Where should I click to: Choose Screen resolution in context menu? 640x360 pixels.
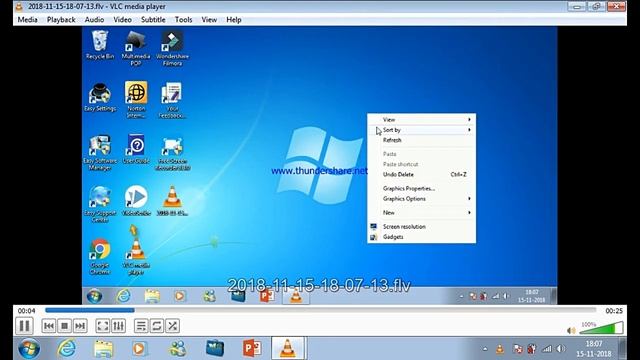[422, 227]
